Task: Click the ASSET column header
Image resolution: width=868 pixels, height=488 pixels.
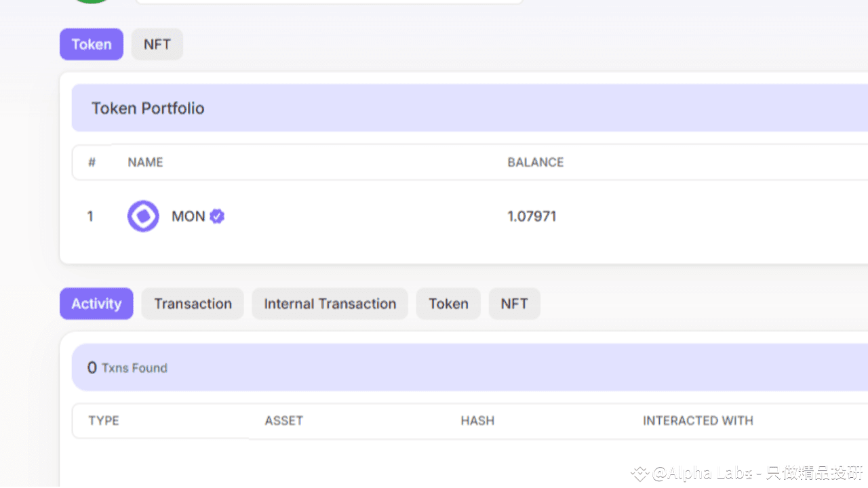Action: 283,421
